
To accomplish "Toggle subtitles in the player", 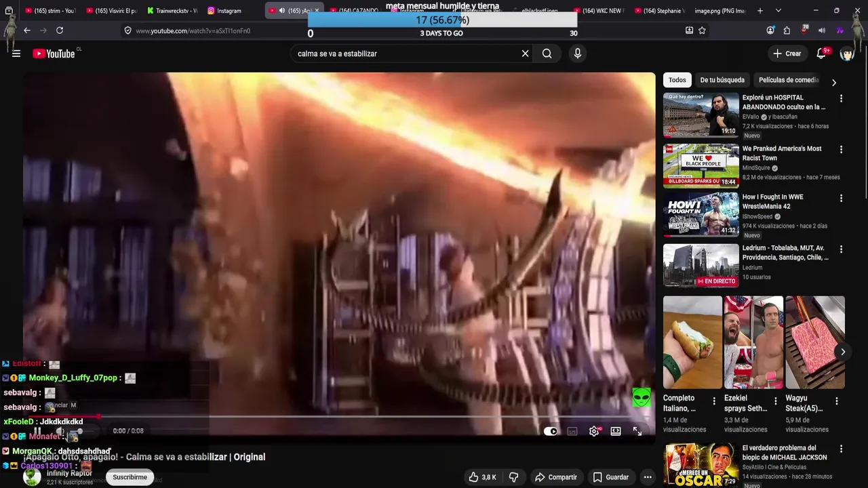I will [x=572, y=431].
